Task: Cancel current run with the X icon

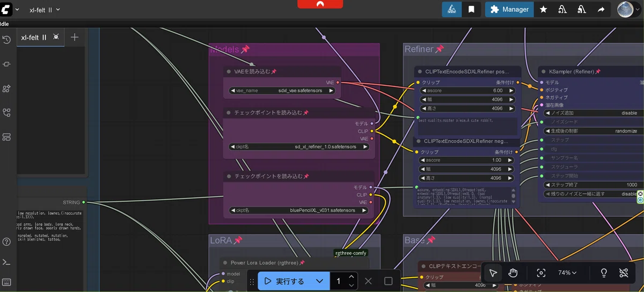Action: tap(368, 281)
